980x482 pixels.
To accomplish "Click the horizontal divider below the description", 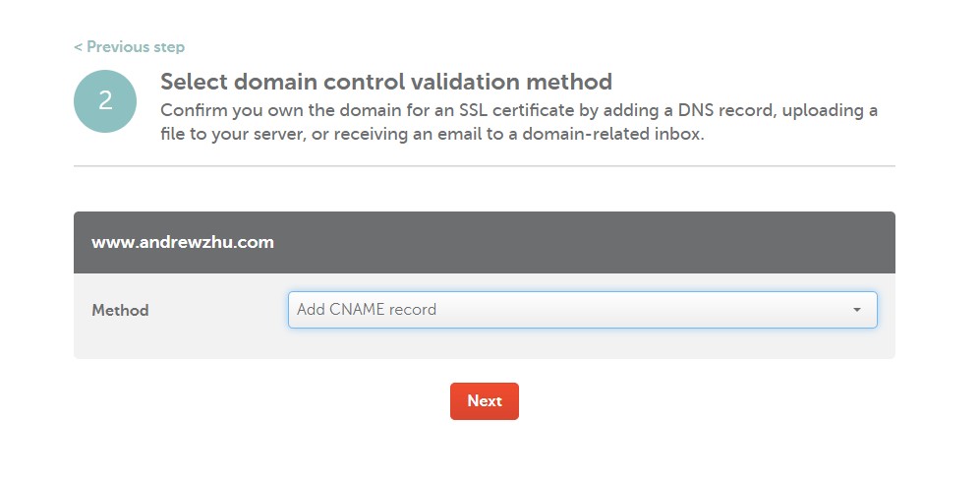I will [x=484, y=166].
